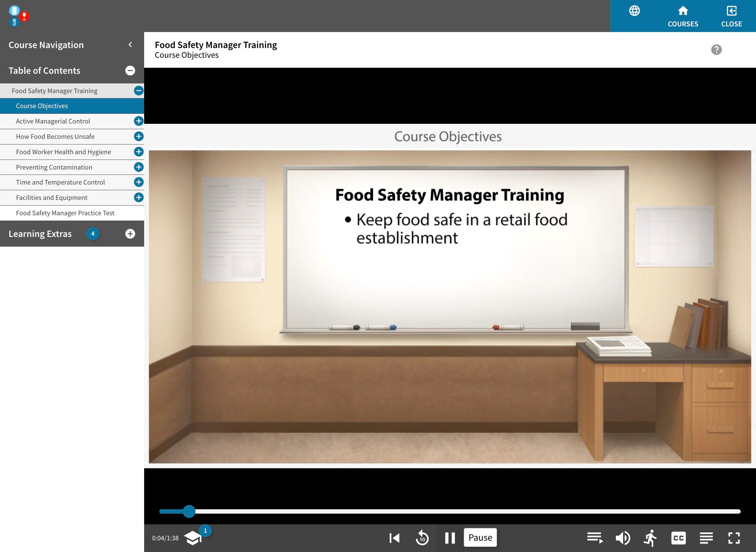Image resolution: width=756 pixels, height=552 pixels.
Task: Click the rewind 10 seconds icon
Action: coord(422,538)
